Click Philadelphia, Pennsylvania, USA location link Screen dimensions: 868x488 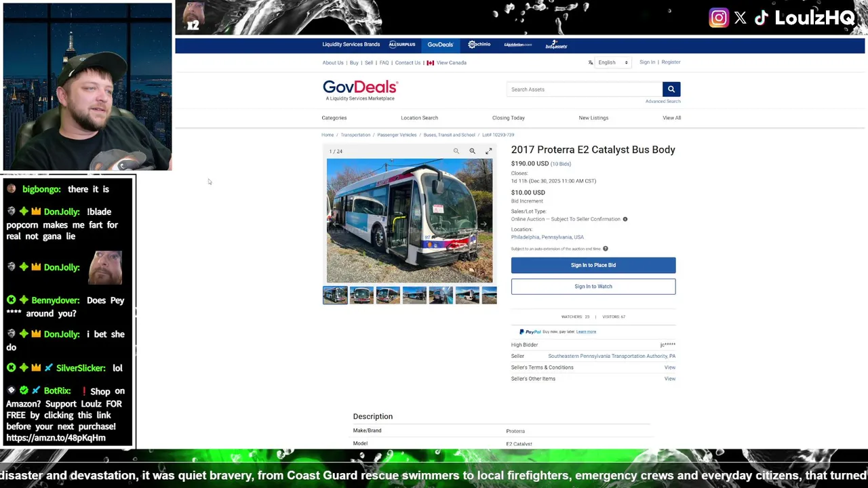point(547,237)
